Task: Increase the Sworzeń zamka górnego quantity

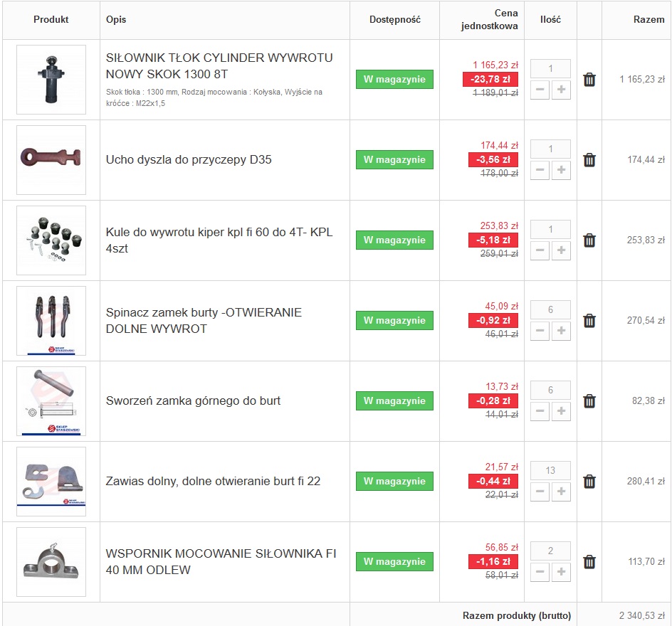Action: 561,411
